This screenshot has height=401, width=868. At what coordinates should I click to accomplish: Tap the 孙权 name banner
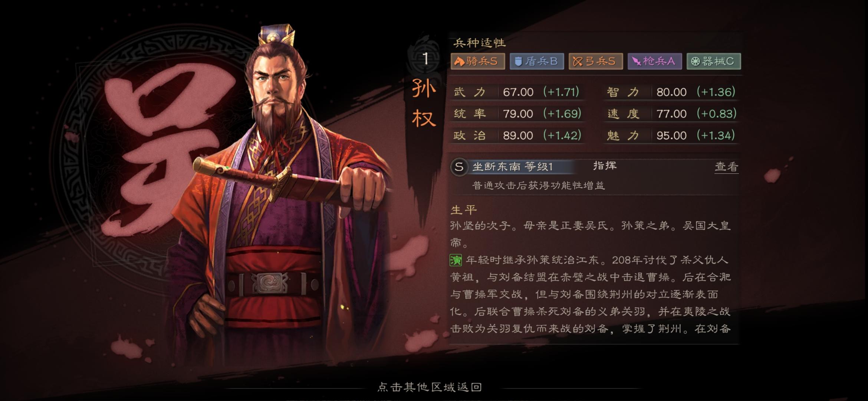424,104
